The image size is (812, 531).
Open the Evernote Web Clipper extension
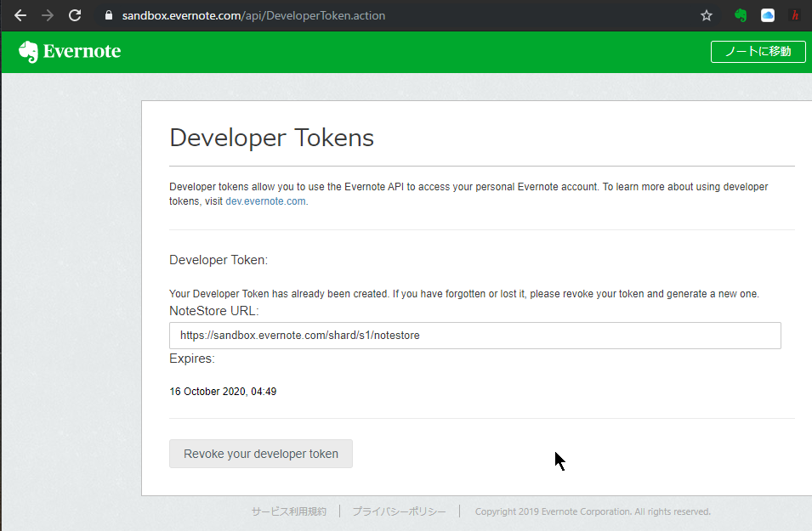(x=741, y=15)
